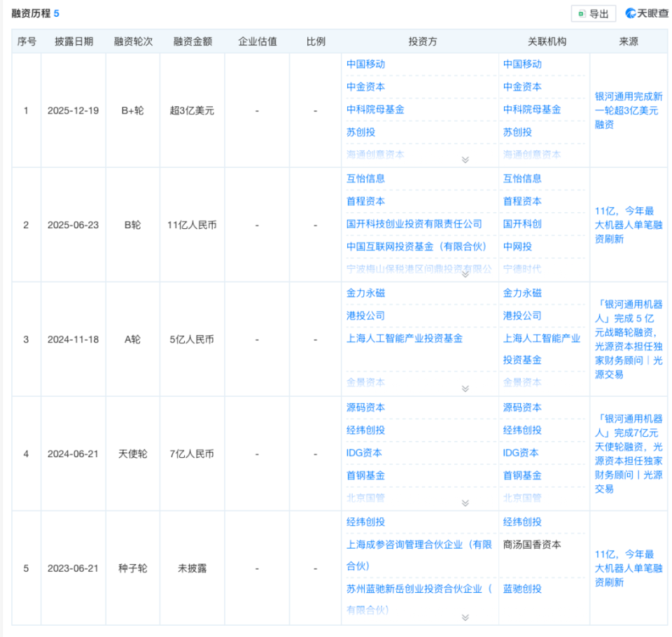672x637 pixels.
Task: Open the 互怡信息 investor link
Action: pos(364,178)
